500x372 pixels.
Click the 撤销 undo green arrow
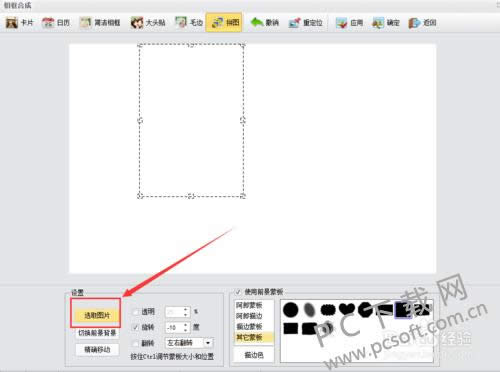point(257,23)
